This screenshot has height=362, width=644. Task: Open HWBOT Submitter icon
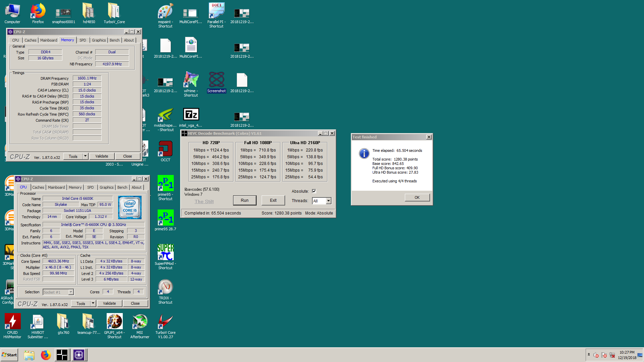click(x=38, y=326)
